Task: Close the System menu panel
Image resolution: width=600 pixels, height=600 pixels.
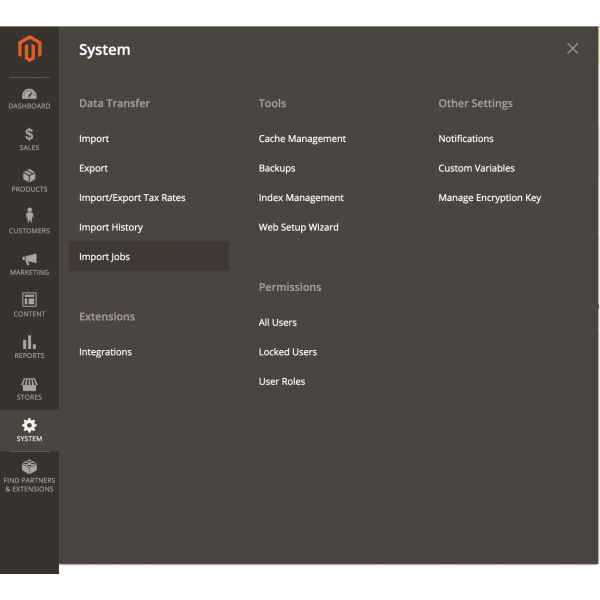Action: (x=572, y=49)
